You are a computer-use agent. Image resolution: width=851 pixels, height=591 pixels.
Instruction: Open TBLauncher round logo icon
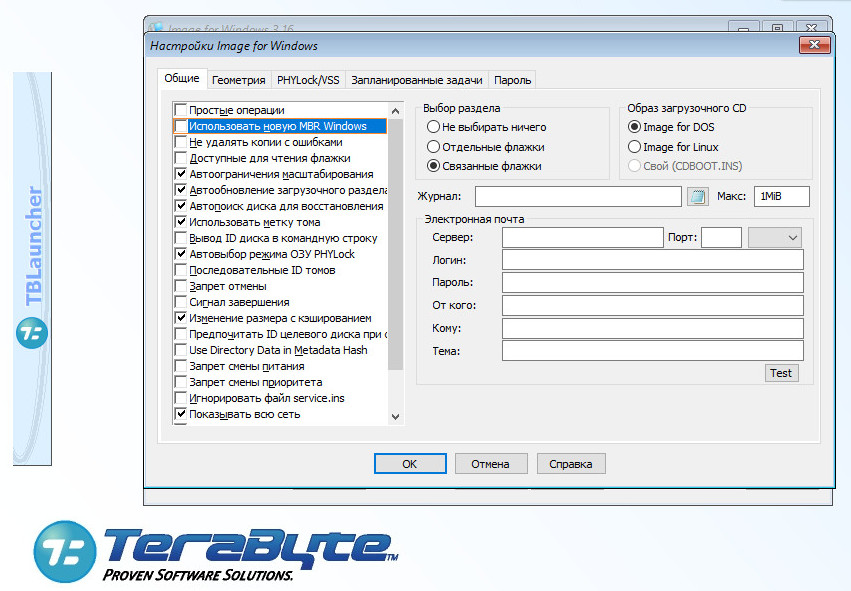pyautogui.click(x=32, y=333)
